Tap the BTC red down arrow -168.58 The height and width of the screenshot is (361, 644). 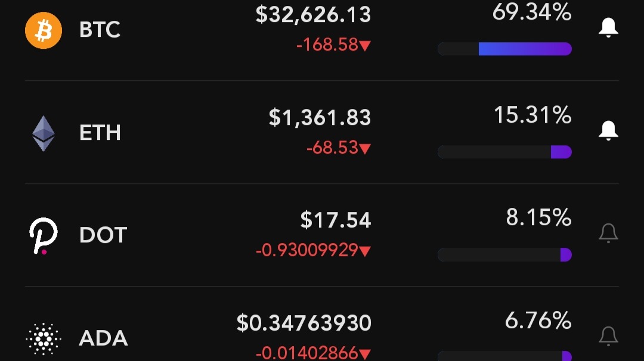366,45
